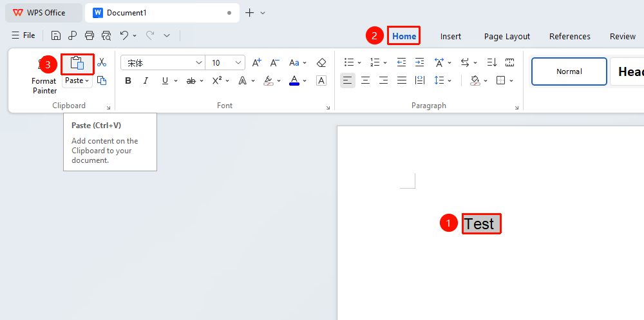
Task: Apply numbered list
Action: [375, 62]
